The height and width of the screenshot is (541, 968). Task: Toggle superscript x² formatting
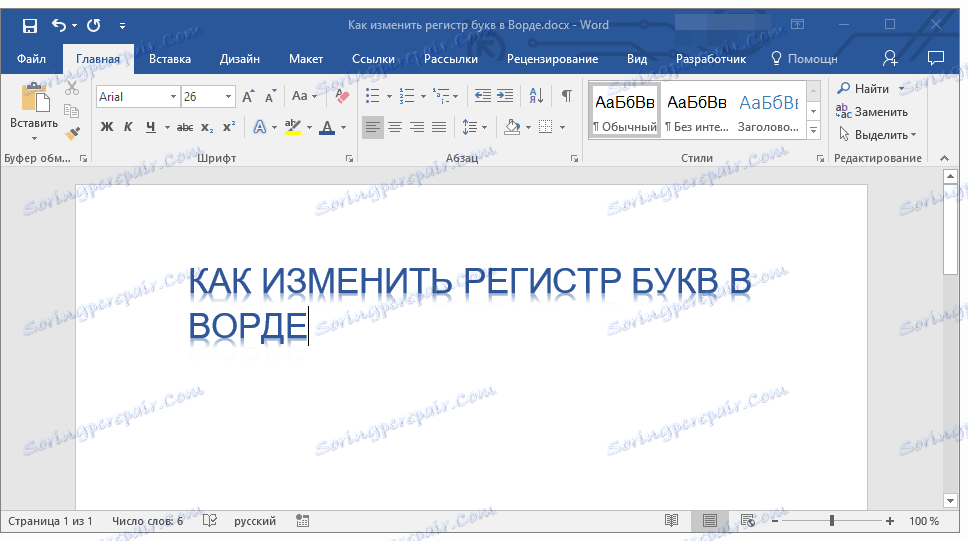pos(229,127)
